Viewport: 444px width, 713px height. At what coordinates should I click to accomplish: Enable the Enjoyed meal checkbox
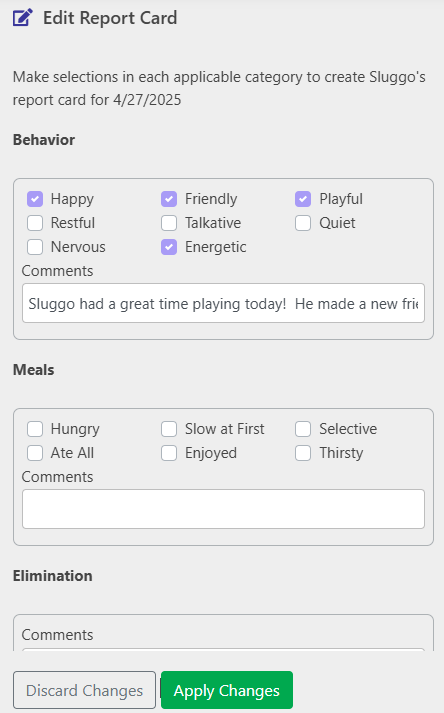[169, 453]
